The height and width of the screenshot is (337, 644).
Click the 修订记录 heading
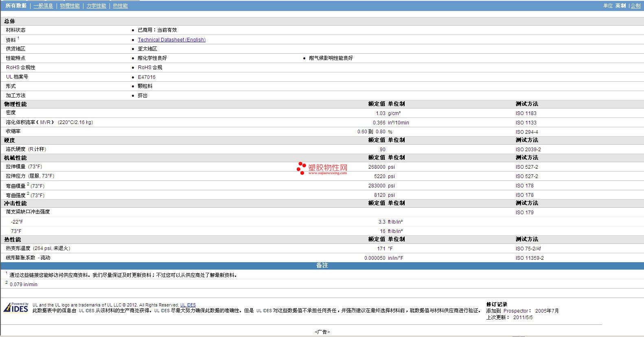coord(497,304)
